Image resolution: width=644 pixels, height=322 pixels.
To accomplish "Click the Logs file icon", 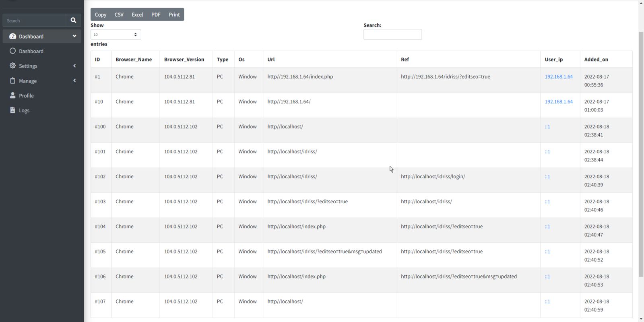I will (12, 110).
